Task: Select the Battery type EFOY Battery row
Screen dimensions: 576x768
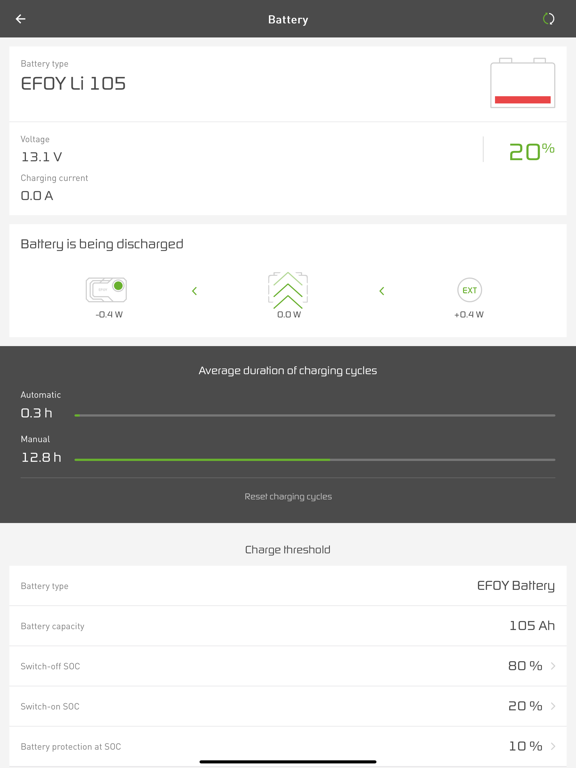Action: point(288,586)
